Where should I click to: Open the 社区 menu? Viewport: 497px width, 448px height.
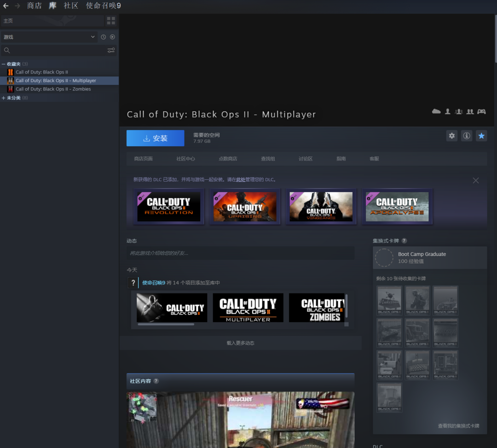[71, 6]
